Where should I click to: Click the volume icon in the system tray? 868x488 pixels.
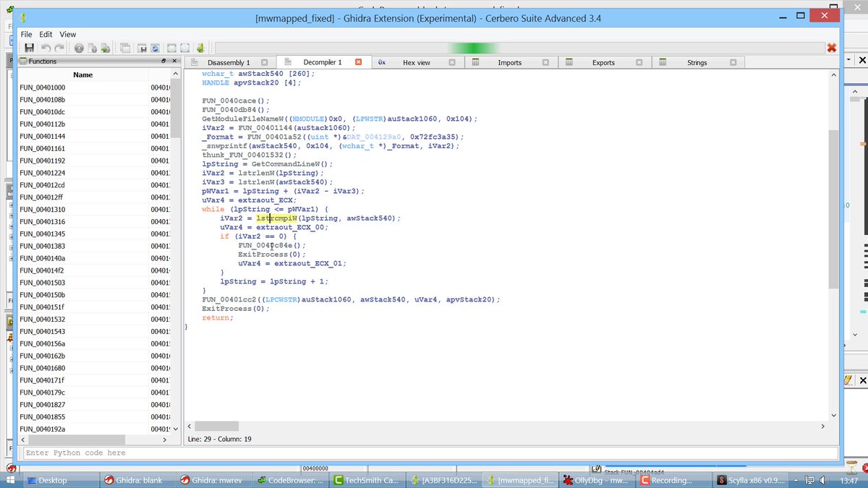coord(823,480)
